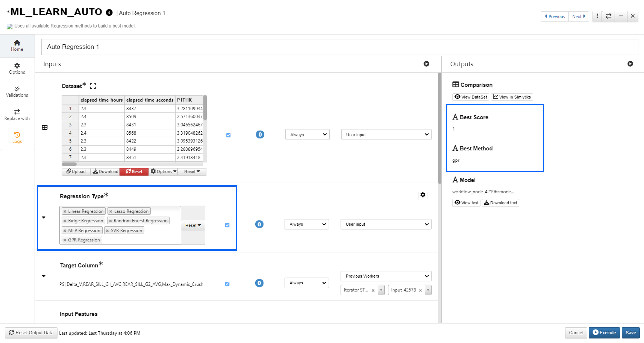Click the Regression Type badge showing 0
The image size is (644, 343).
point(259,224)
